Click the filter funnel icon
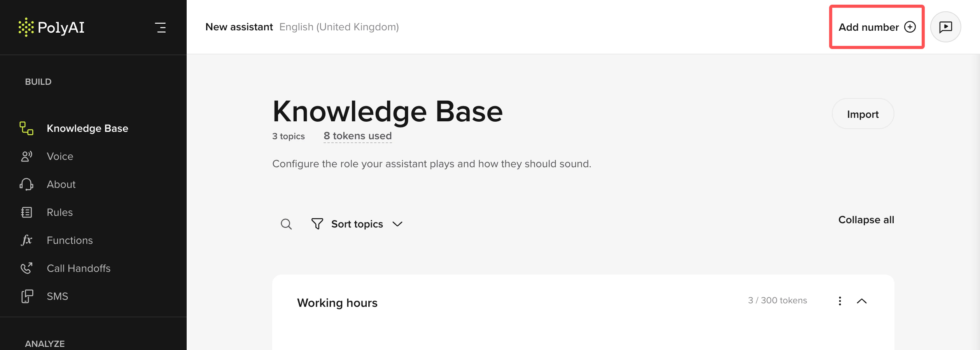 [x=317, y=224]
